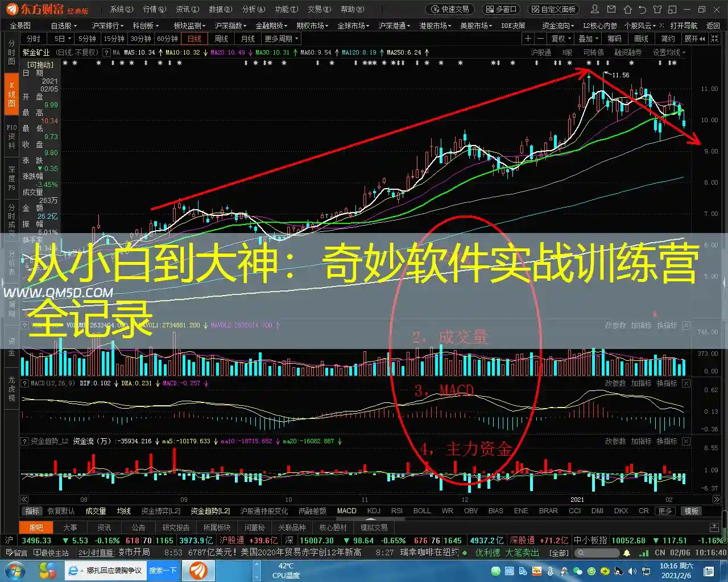Click 改参数 in volume panel
Image resolution: width=728 pixels, height=582 pixels.
click(615, 326)
